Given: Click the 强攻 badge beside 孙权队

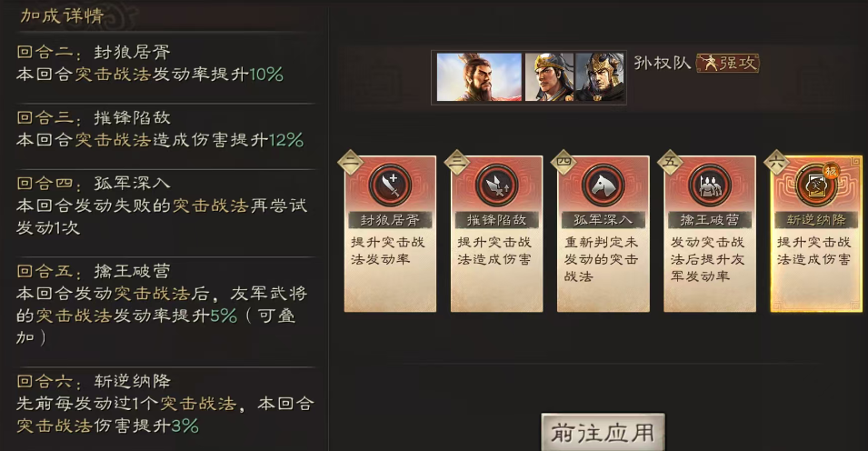Looking at the screenshot, I should tap(727, 63).
